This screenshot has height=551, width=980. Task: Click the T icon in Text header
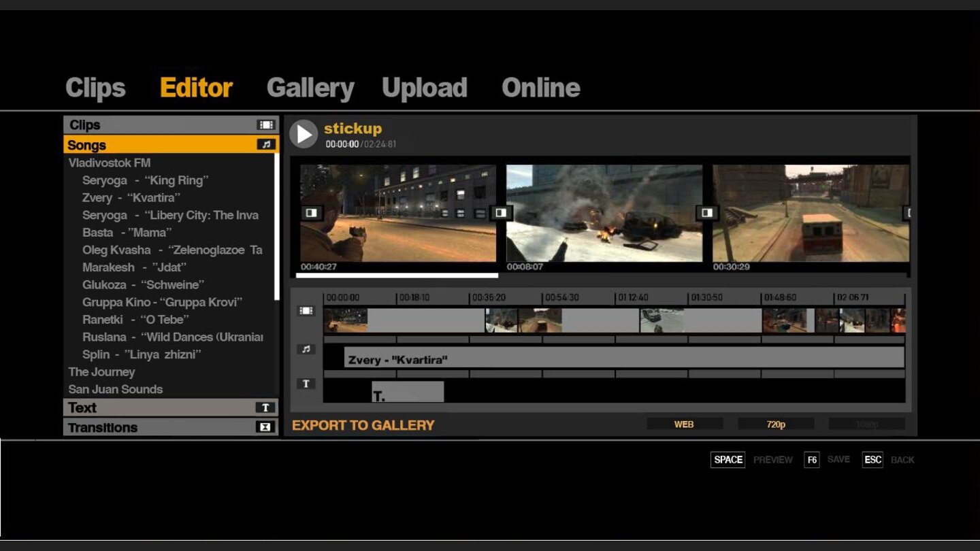click(x=265, y=407)
